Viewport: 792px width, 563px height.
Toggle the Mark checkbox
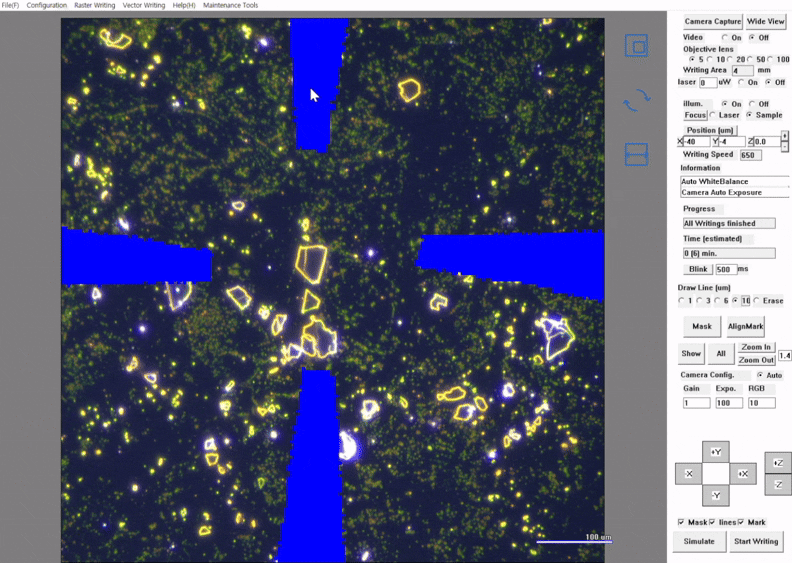(x=741, y=522)
